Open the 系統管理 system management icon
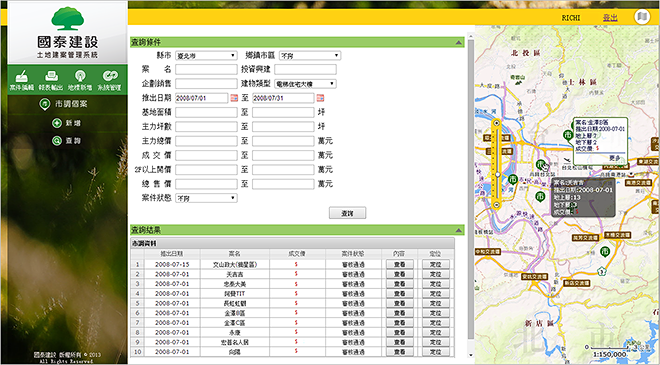 (x=109, y=80)
